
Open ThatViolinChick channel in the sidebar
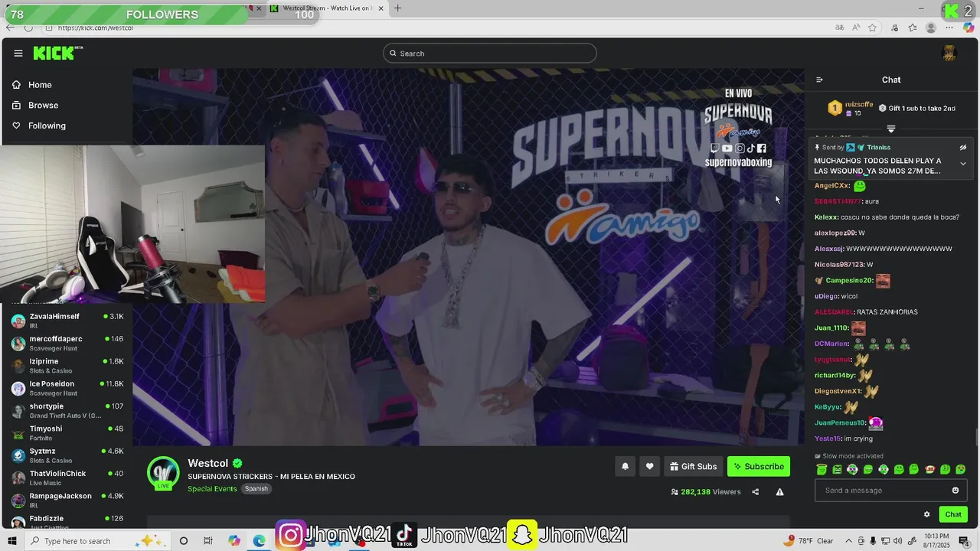(67, 478)
